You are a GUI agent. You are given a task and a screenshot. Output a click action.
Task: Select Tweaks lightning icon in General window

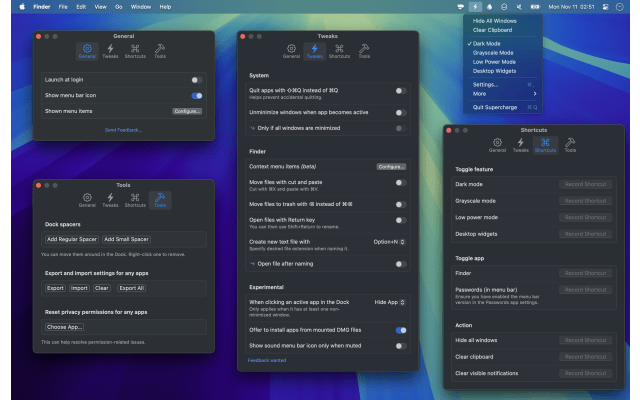[x=110, y=49]
